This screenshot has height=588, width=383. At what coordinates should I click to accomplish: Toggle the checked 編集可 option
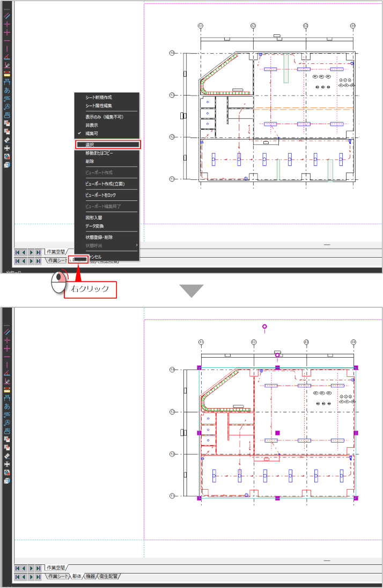click(x=93, y=133)
